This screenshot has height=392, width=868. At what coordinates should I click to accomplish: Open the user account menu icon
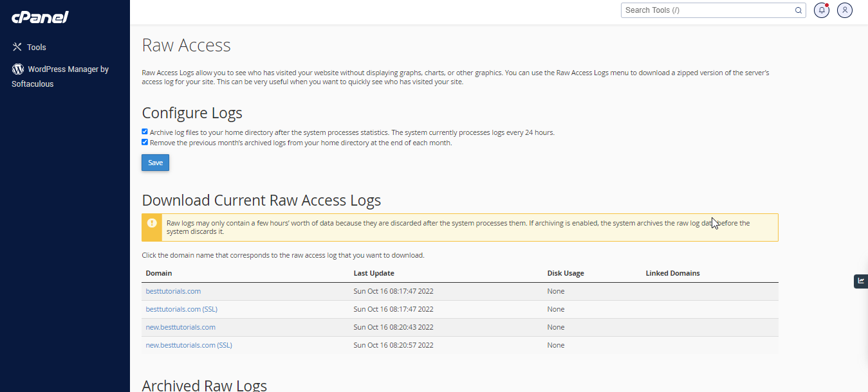[x=845, y=10]
